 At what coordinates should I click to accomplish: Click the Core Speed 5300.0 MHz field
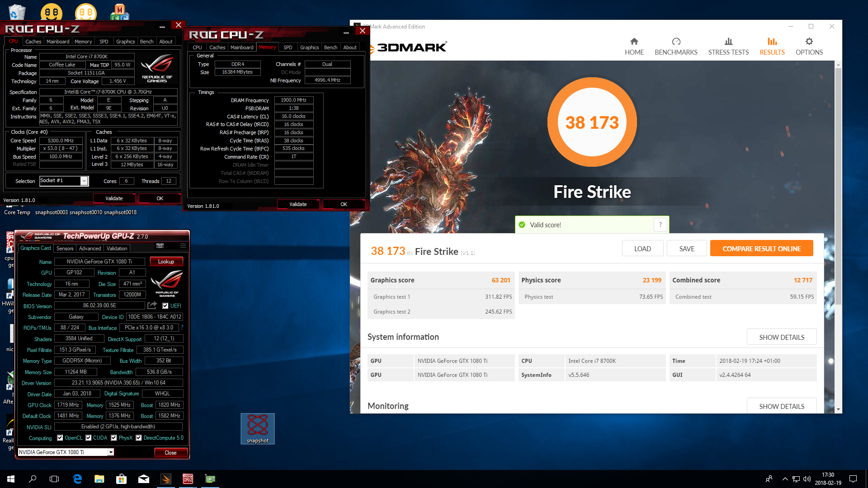(x=61, y=141)
